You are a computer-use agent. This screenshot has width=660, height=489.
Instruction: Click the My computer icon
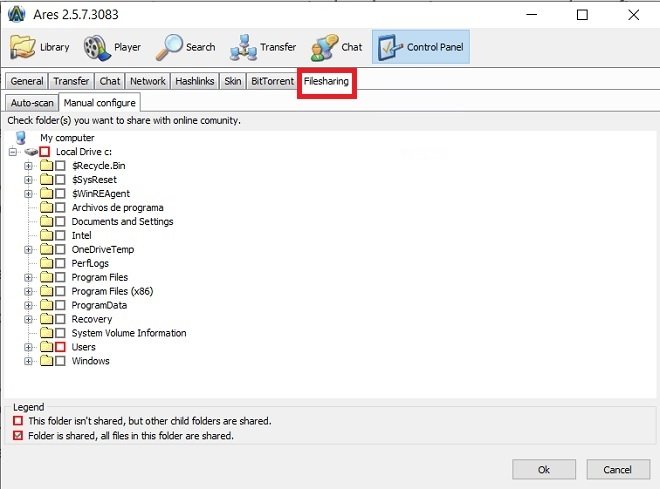pos(21,138)
